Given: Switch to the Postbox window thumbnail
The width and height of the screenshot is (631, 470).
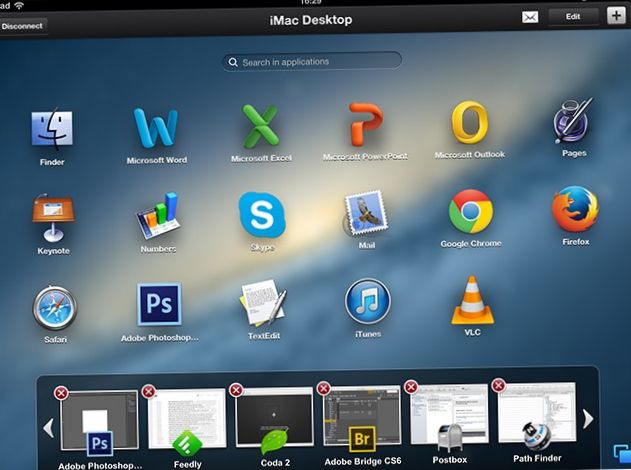Looking at the screenshot, I should point(449,414).
